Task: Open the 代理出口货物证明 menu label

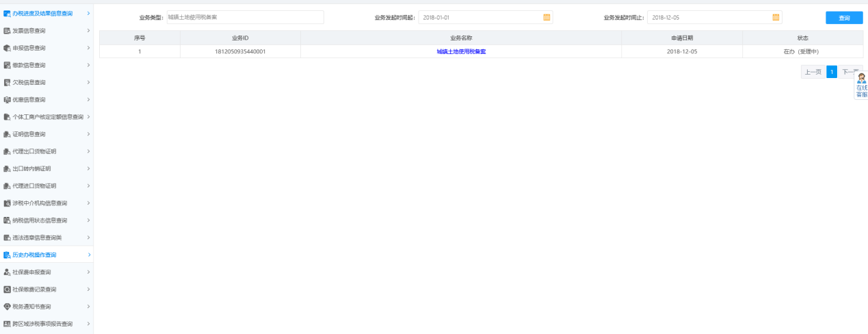Action: pos(34,151)
